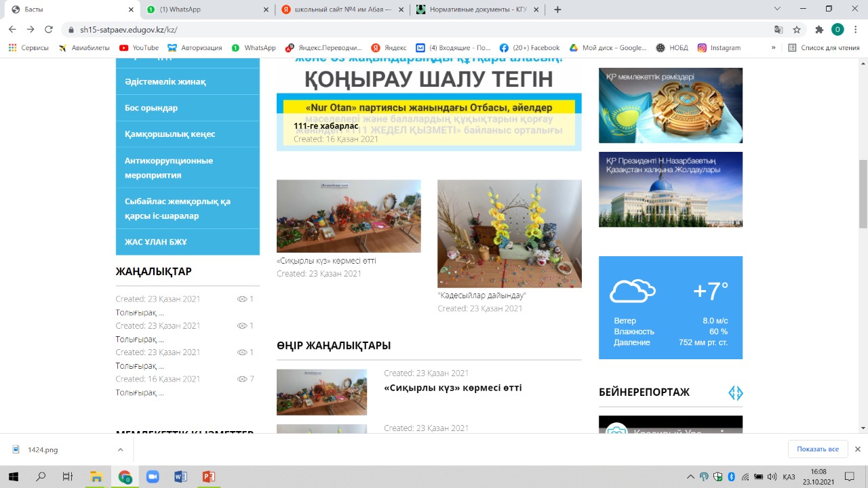Open Сервисы apps bookmark

(28, 48)
